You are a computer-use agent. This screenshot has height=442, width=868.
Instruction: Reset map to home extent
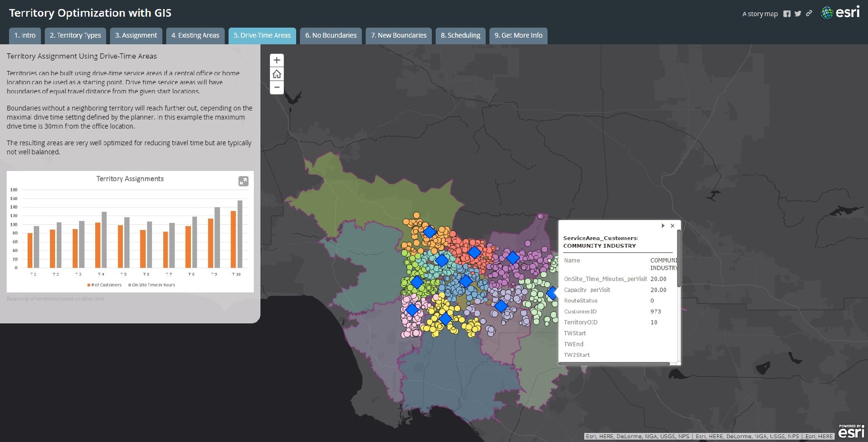tap(277, 74)
